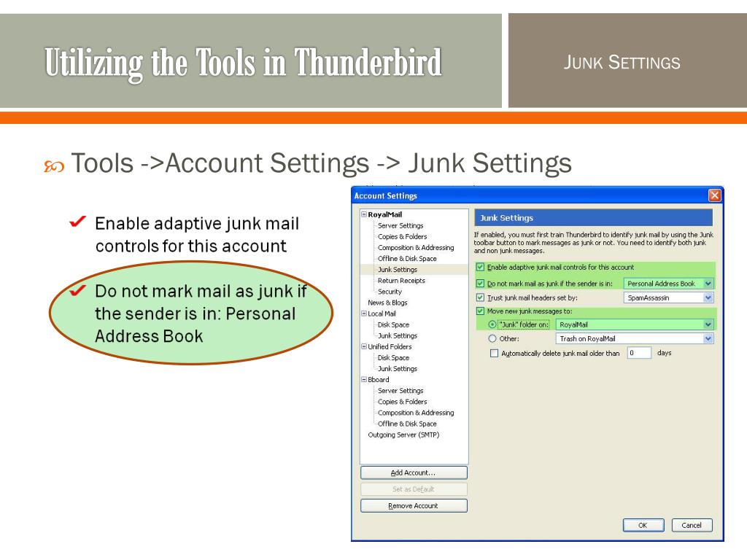
Task: Collapse the RoyalMail account tree
Action: click(x=364, y=214)
